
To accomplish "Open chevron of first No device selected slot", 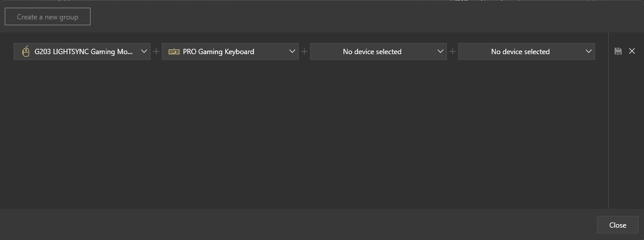I will (441, 52).
